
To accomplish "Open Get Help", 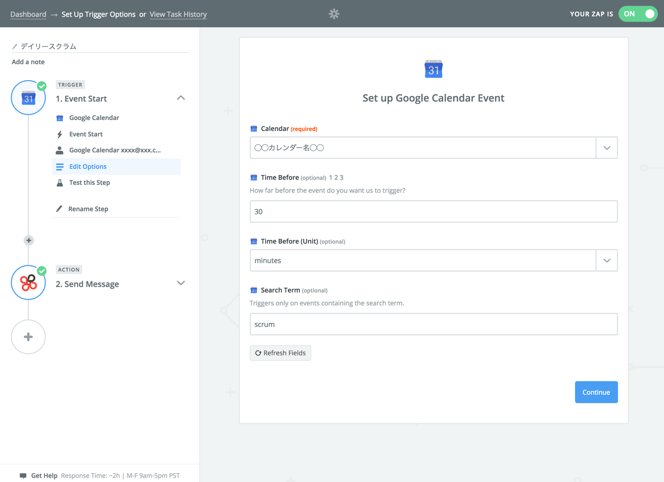I will coord(44,476).
